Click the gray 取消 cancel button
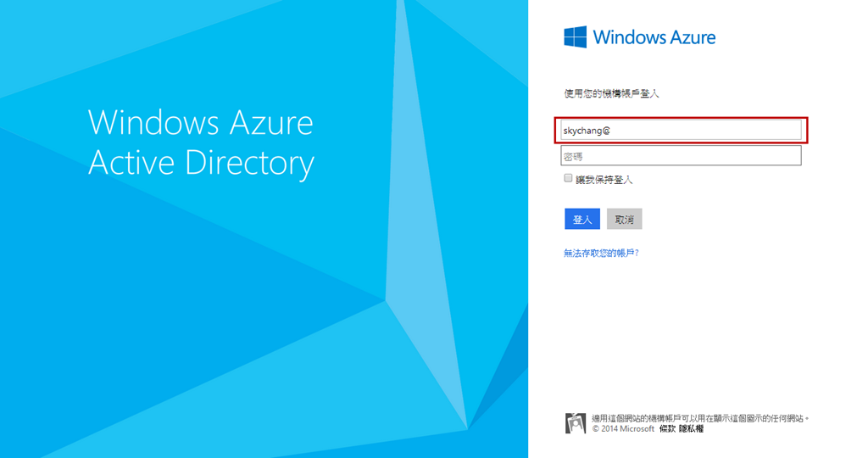Image resolution: width=868 pixels, height=458 pixels. point(625,219)
